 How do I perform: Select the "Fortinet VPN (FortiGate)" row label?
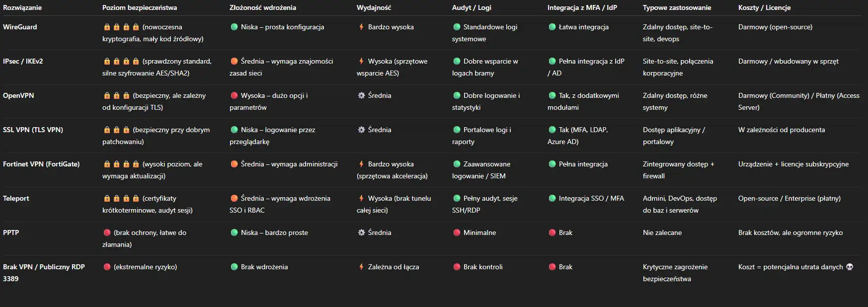[x=41, y=164]
